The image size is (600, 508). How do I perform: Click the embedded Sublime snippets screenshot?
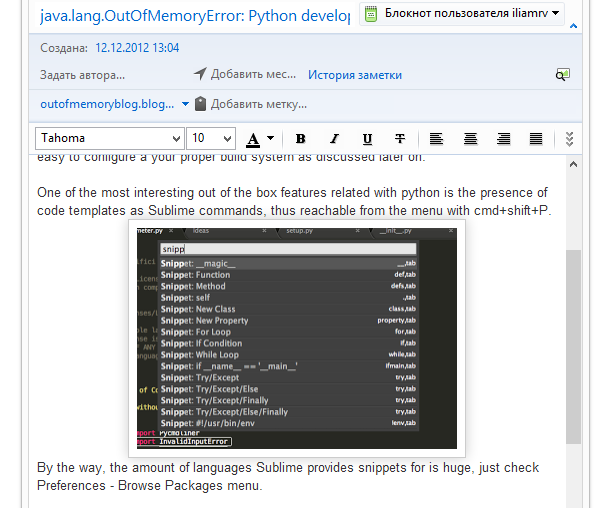(297, 338)
